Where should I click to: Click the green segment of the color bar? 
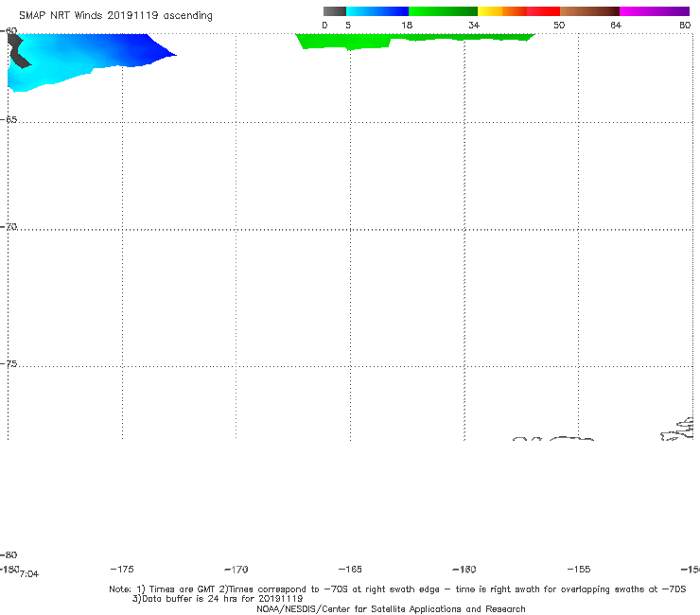443,11
